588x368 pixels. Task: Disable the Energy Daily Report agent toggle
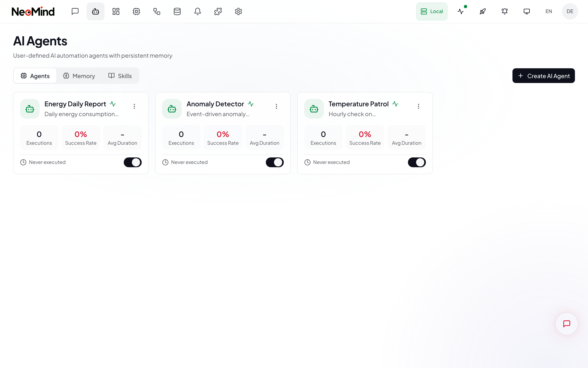click(x=133, y=162)
